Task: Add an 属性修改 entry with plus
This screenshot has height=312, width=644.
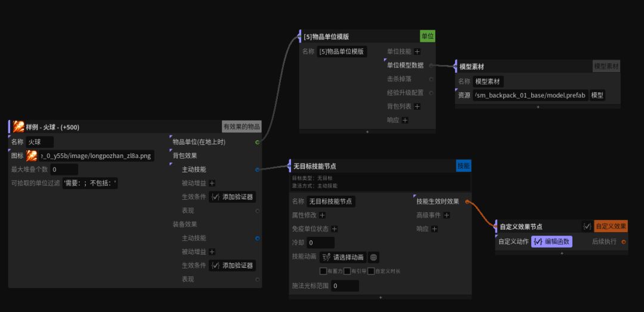Action: click(323, 215)
